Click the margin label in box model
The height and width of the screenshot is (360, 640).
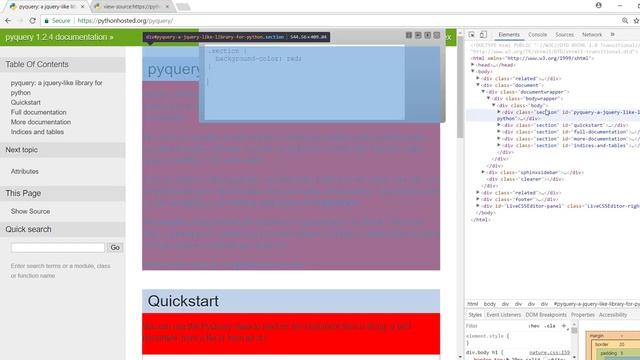click(596, 336)
